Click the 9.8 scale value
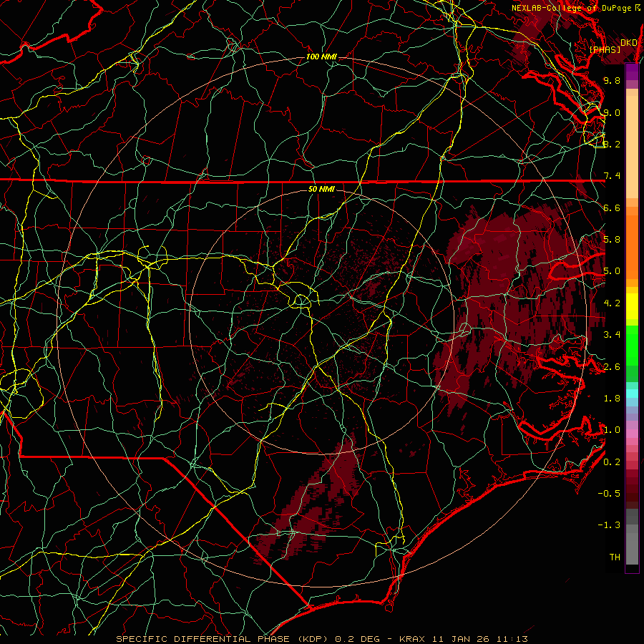The image size is (644, 644). tap(612, 80)
